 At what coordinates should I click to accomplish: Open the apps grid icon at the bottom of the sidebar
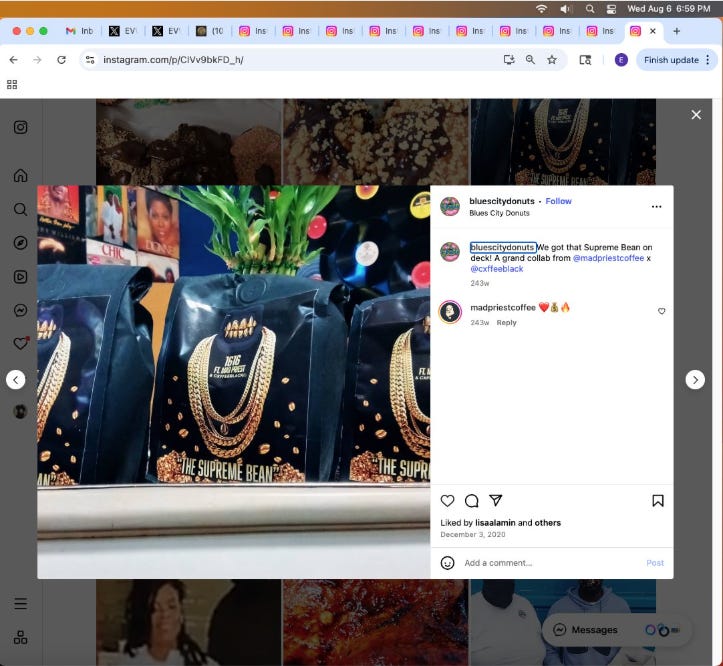click(x=20, y=637)
